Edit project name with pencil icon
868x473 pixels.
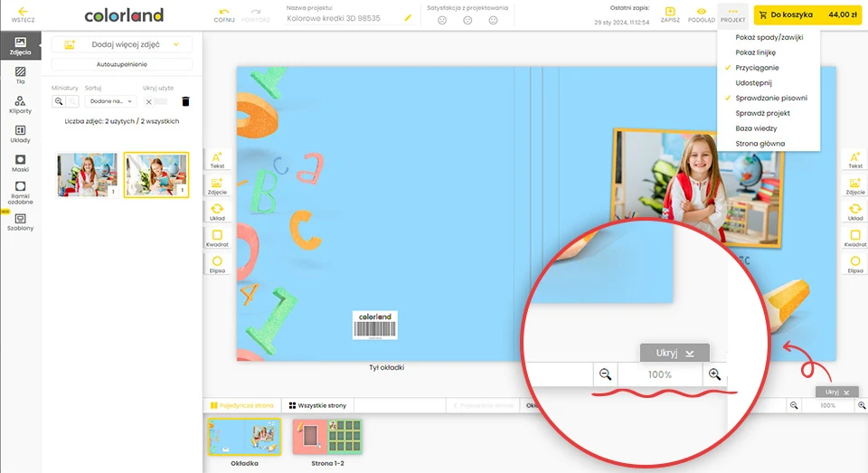coord(408,18)
